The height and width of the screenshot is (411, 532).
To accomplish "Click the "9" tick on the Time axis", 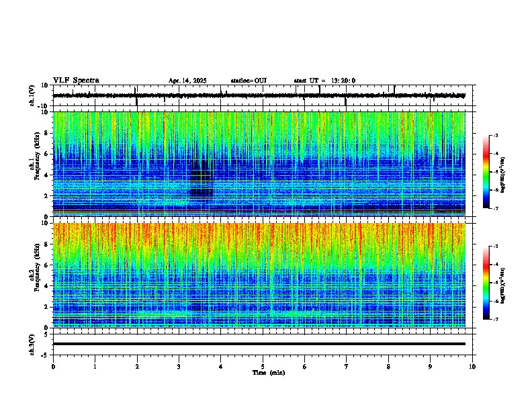I will (x=430, y=367).
